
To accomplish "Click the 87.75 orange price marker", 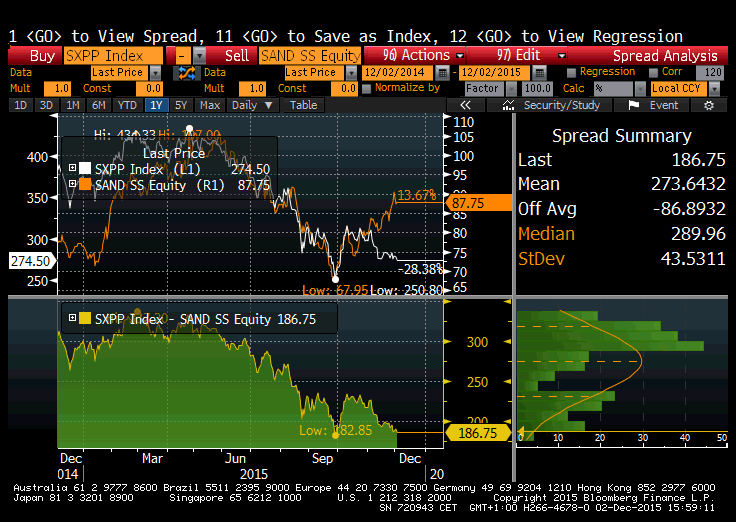I will click(x=478, y=203).
